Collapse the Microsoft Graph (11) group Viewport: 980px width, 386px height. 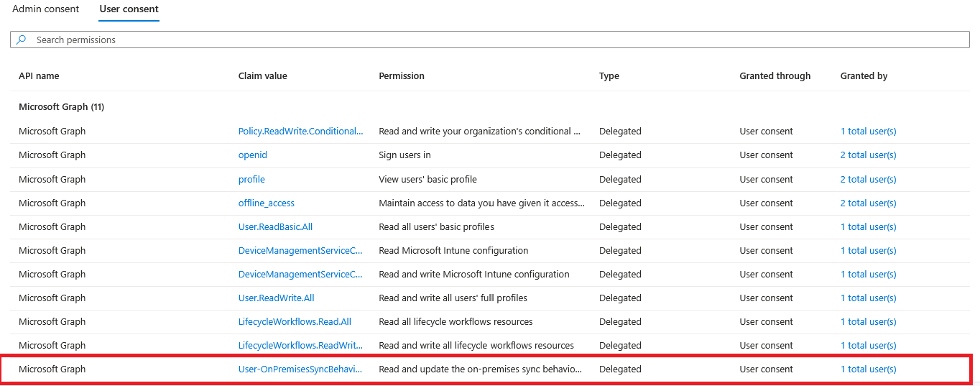pyautogui.click(x=62, y=107)
